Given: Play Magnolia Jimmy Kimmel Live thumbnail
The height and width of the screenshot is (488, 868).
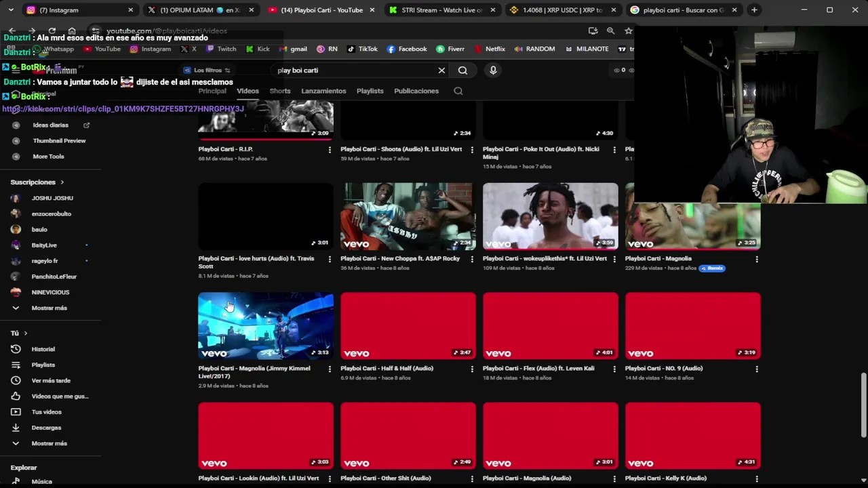Looking at the screenshot, I should click(x=266, y=326).
